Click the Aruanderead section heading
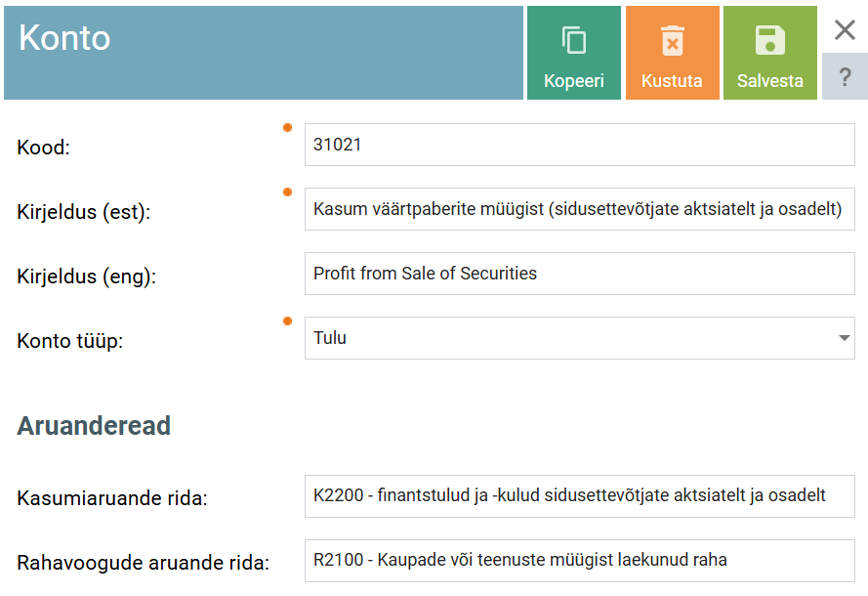This screenshot has width=868, height=596. point(94,426)
